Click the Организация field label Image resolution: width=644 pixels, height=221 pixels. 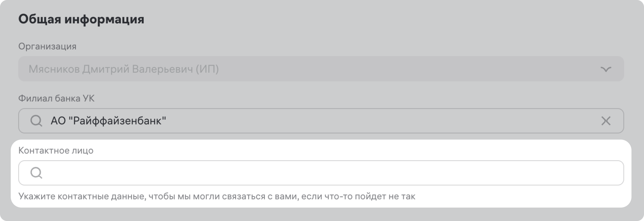[x=47, y=47]
